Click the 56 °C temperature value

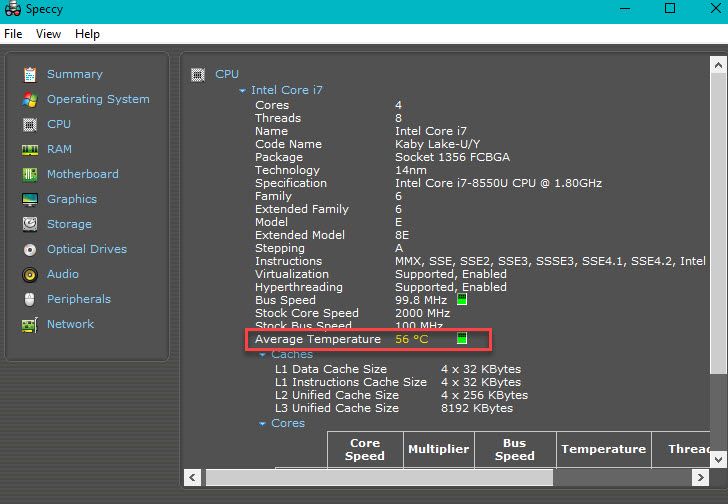click(x=412, y=339)
